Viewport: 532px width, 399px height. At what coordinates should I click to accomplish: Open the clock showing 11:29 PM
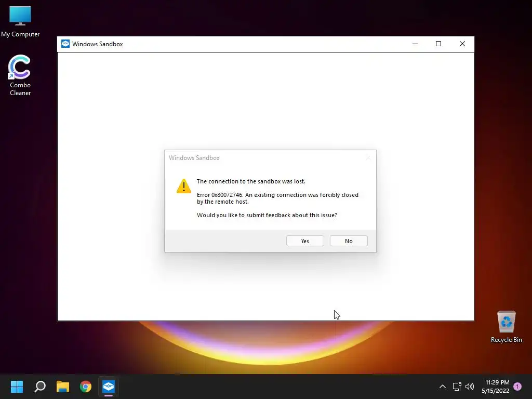pos(495,387)
